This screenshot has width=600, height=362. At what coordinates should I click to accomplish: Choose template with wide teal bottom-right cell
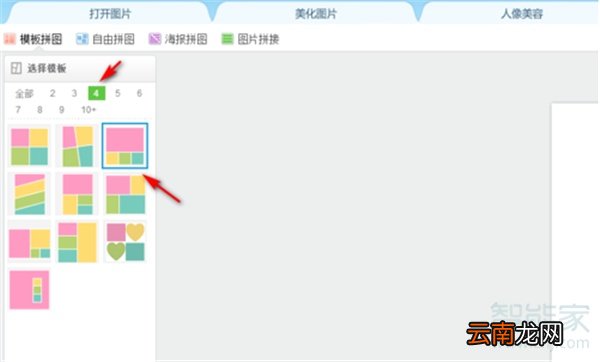[x=126, y=194]
